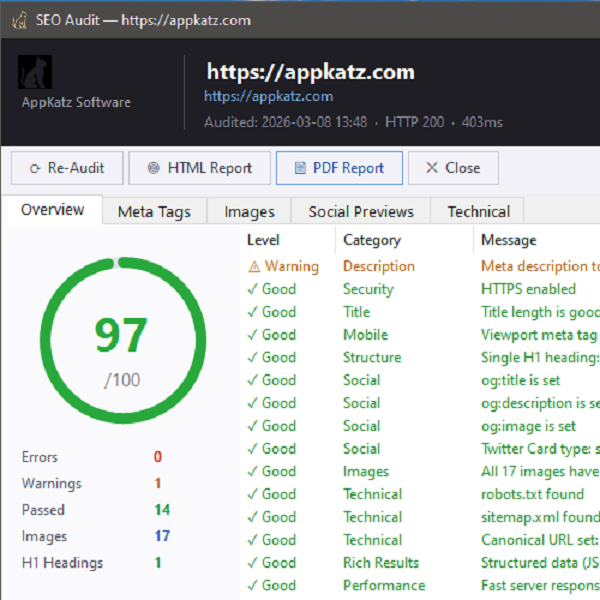This screenshot has width=600, height=600.
Task: Click the Re-Audit refresh arrow icon
Action: [35, 168]
